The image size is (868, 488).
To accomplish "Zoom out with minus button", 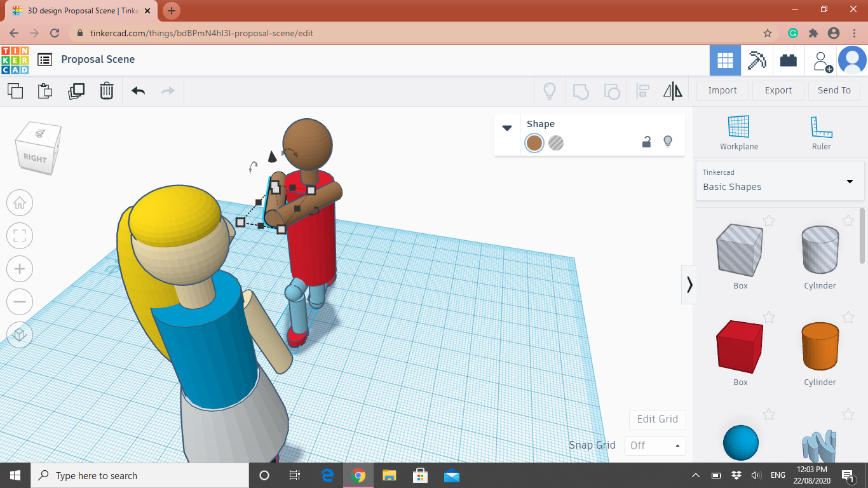I will pyautogui.click(x=20, y=301).
